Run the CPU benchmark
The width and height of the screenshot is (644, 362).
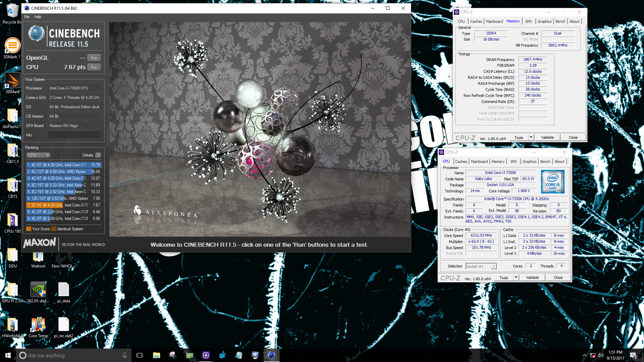[94, 67]
